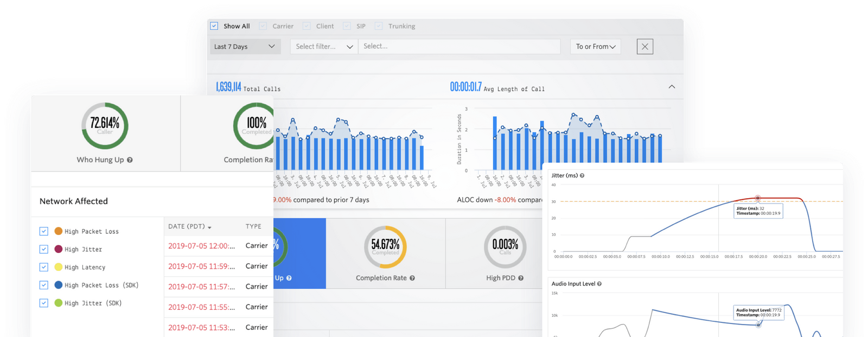Toggle the SIP filter checkbox
The image size is (868, 337).
coord(347,26)
